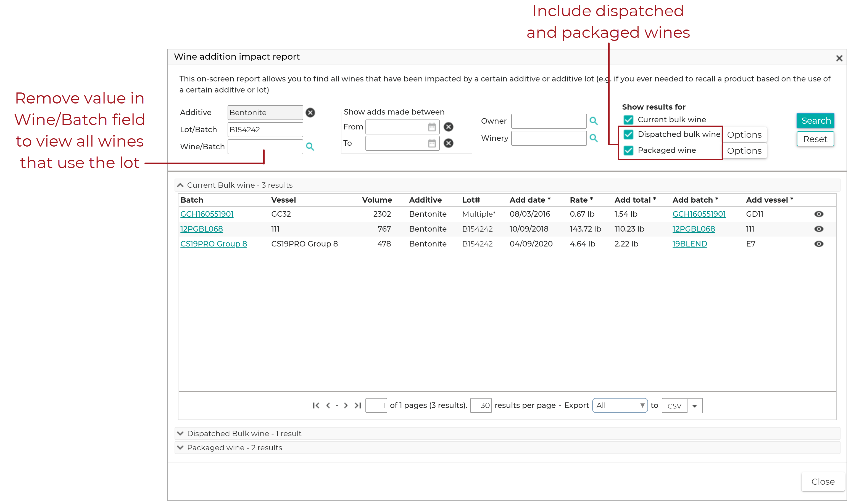
Task: Click the To date input field
Action: (402, 143)
